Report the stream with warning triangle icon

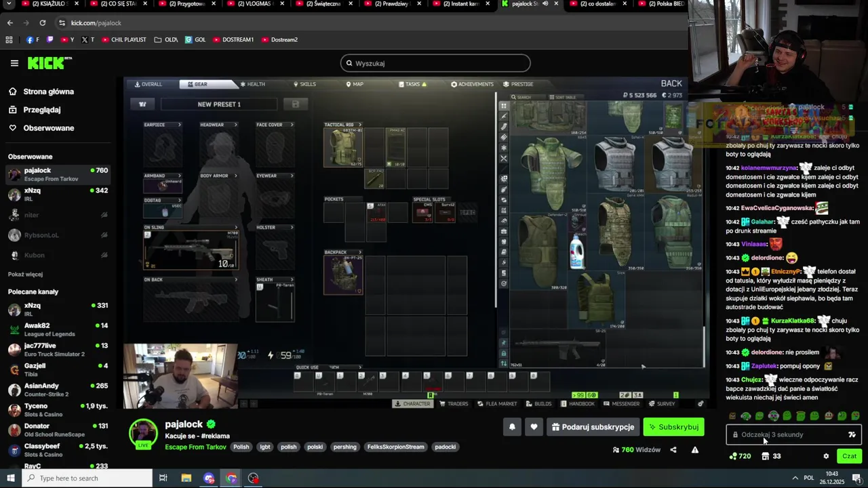(694, 449)
